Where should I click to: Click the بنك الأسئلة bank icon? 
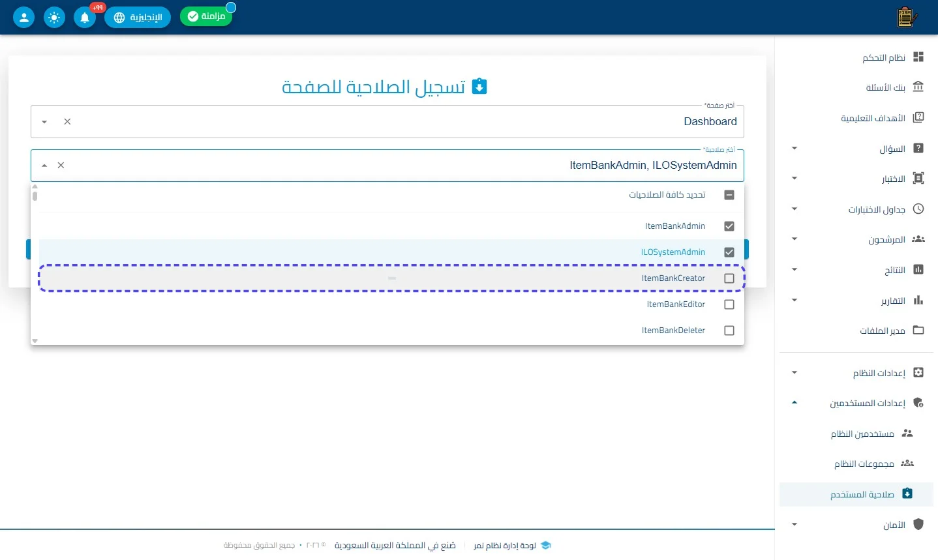pos(918,87)
